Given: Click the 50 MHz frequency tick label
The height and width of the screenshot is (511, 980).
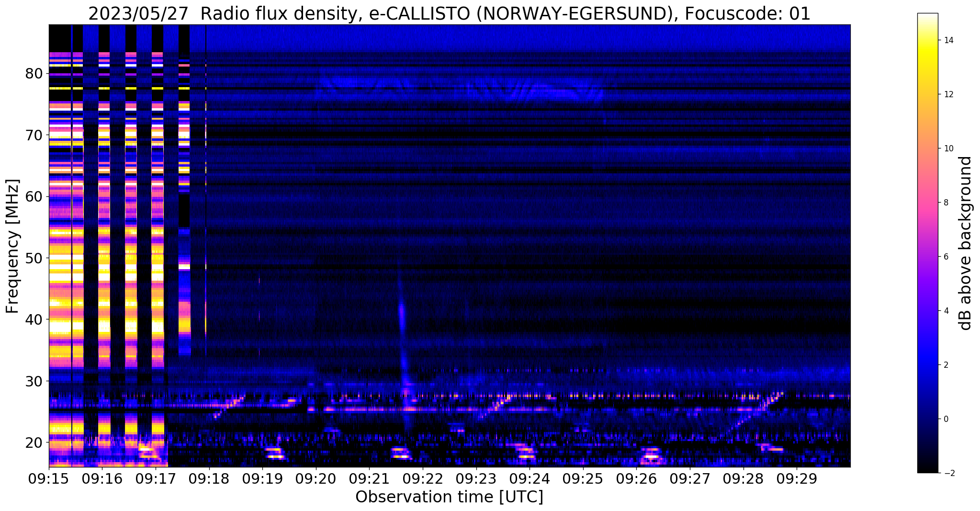Looking at the screenshot, I should (x=34, y=258).
